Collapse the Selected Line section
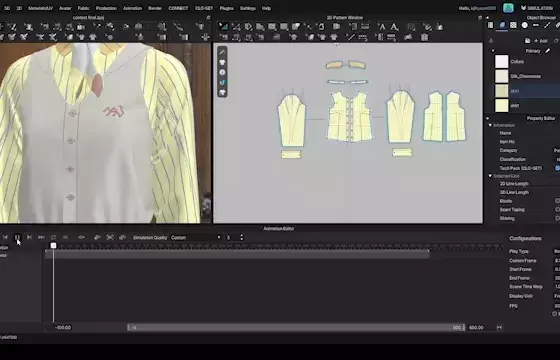The image size is (560, 360). [490, 176]
